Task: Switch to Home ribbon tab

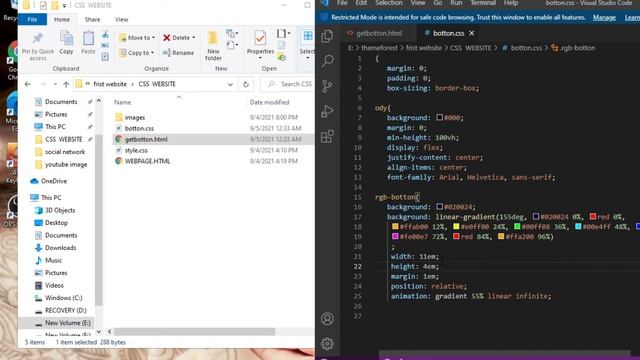Action: (x=62, y=19)
